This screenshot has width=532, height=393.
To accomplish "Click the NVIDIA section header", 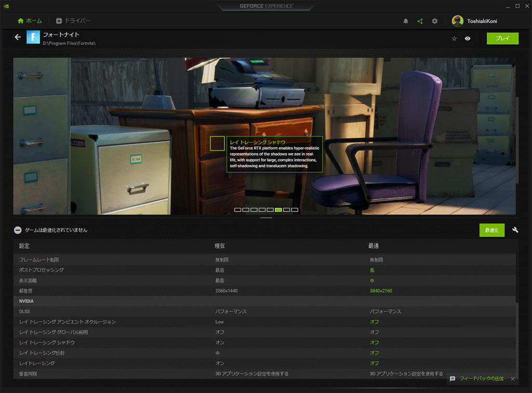I will [x=264, y=301].
